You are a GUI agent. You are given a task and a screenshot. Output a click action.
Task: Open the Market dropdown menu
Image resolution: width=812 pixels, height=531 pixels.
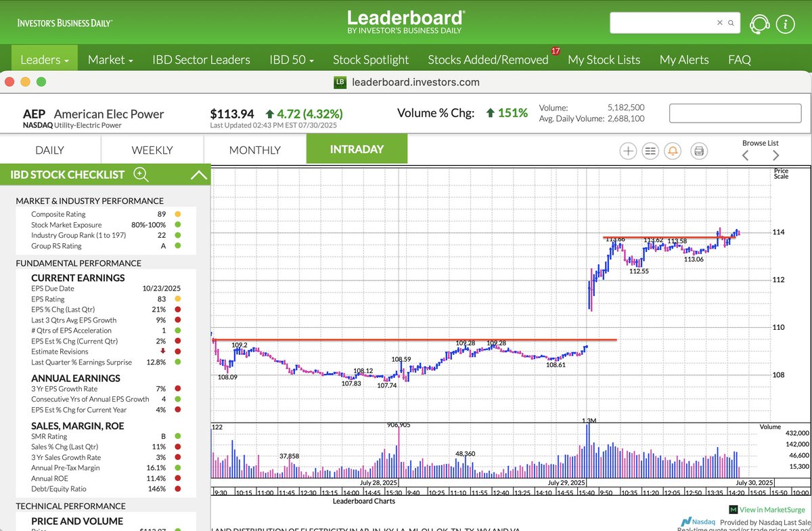point(110,60)
